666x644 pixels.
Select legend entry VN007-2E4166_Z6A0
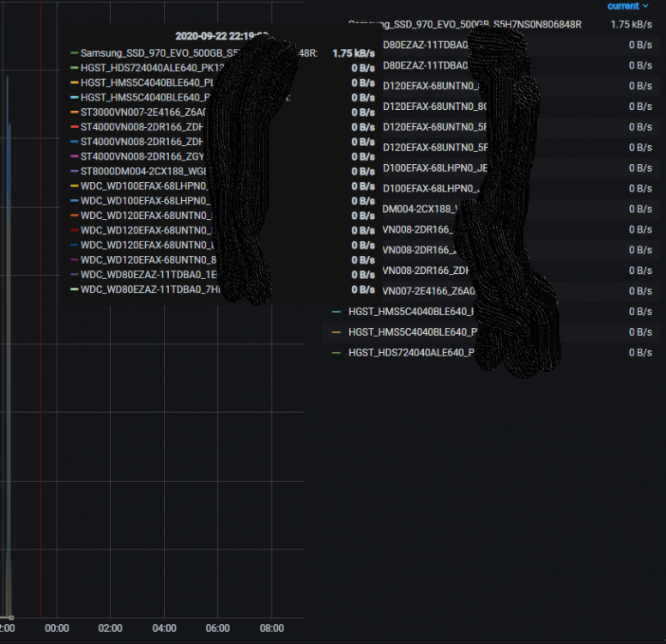pyautogui.click(x=429, y=291)
